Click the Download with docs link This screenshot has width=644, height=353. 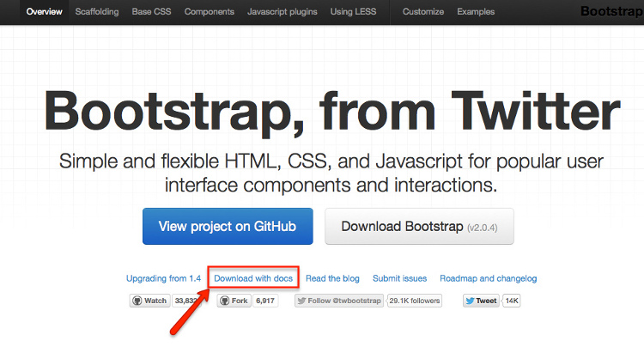coord(253,278)
